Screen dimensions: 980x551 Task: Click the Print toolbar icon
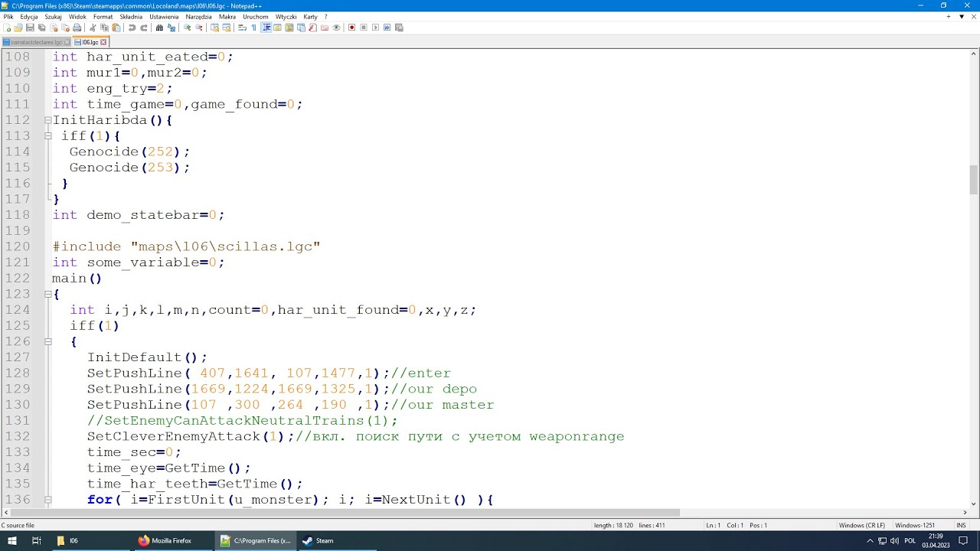click(77, 28)
